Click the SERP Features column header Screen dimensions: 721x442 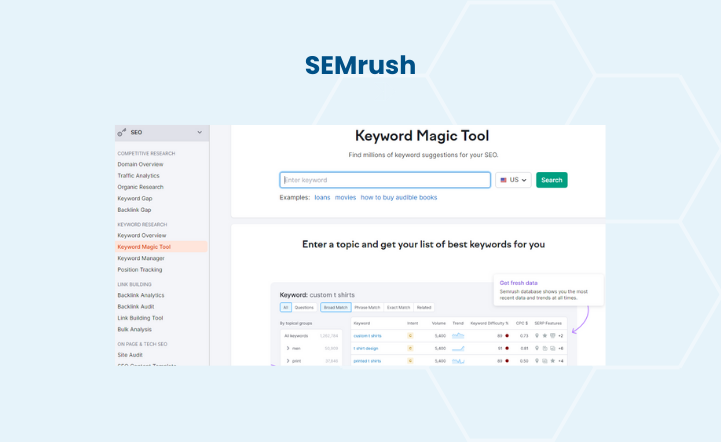(x=548, y=323)
